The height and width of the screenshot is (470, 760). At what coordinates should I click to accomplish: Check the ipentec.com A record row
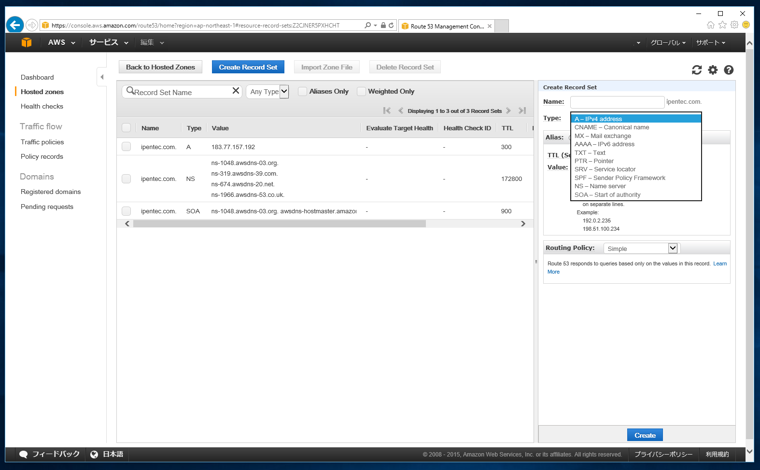pyautogui.click(x=126, y=146)
